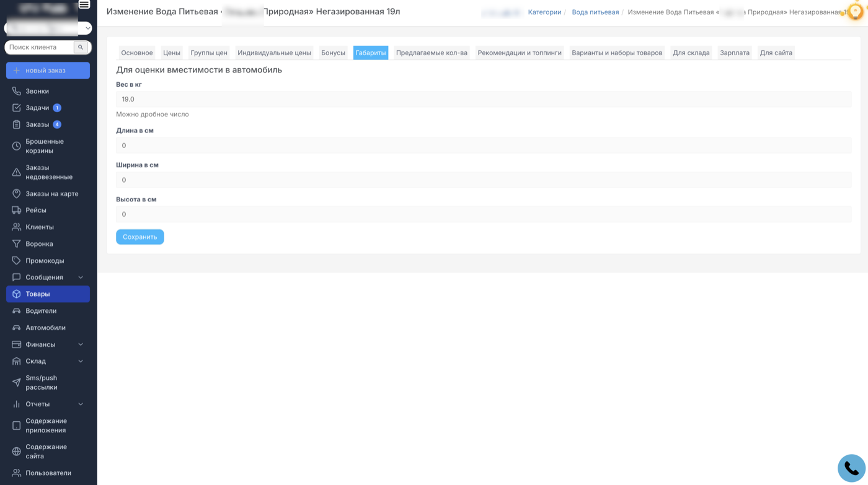Open Звонки via phone icon

(17, 91)
